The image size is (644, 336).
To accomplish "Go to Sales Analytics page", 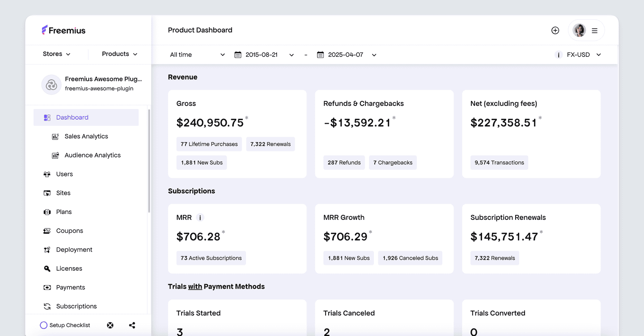I will click(x=86, y=136).
